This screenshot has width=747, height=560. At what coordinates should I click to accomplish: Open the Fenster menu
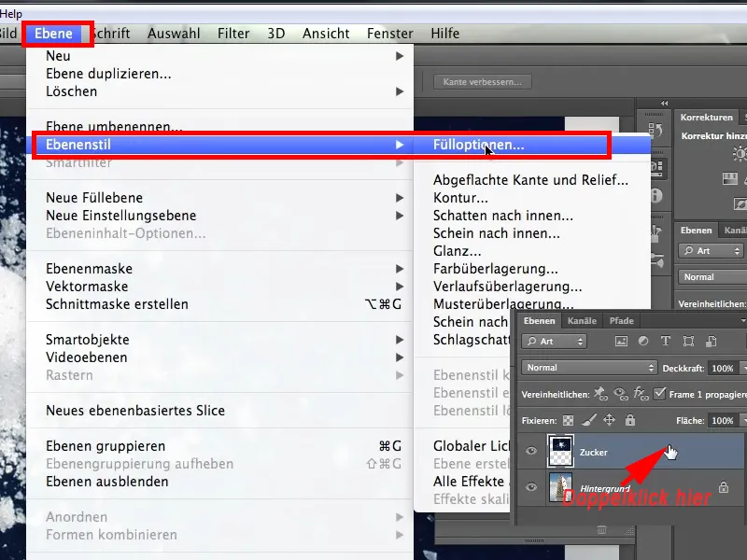(390, 34)
